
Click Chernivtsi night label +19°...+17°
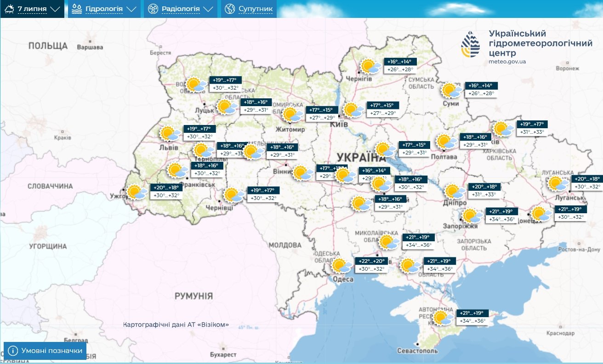tap(263, 190)
